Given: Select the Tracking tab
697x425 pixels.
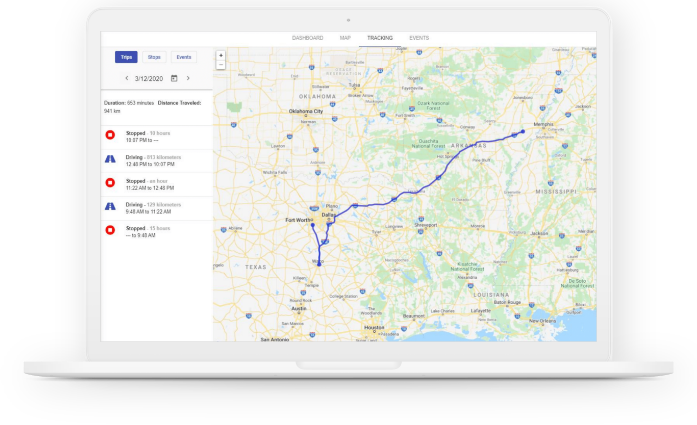Looking at the screenshot, I should (380, 38).
